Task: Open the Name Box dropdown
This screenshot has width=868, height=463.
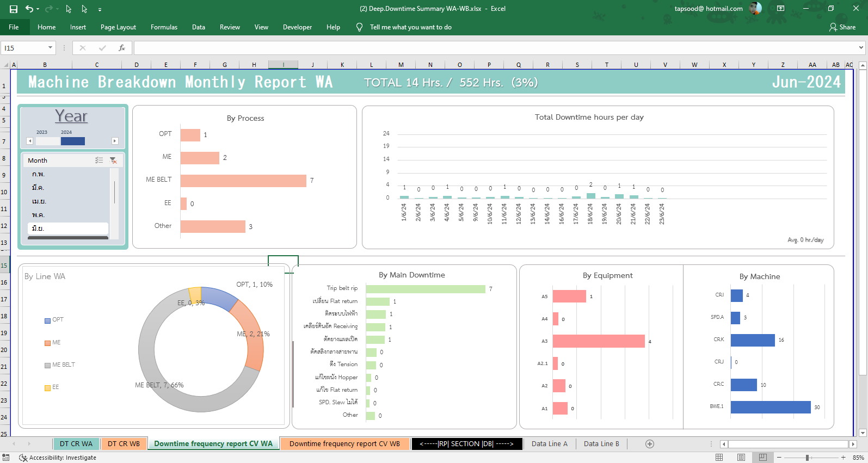Action: click(x=50, y=48)
